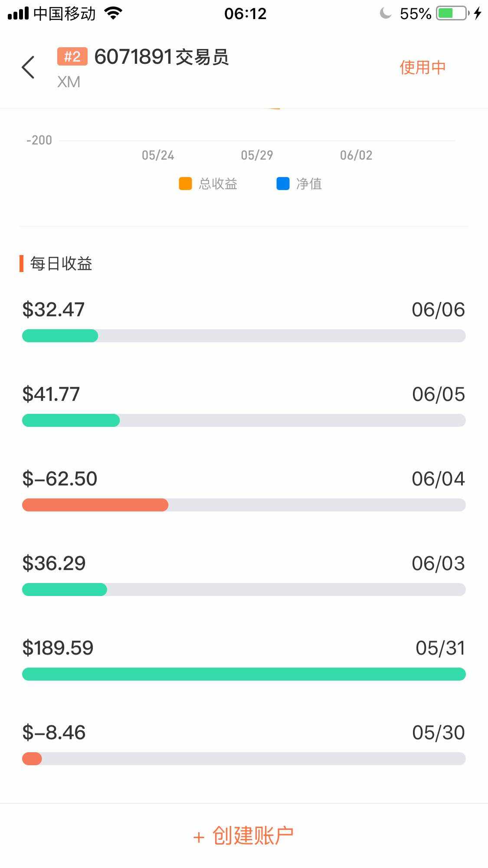Select the 06/04 red loss bar
The width and height of the screenshot is (488, 868).
(x=95, y=505)
